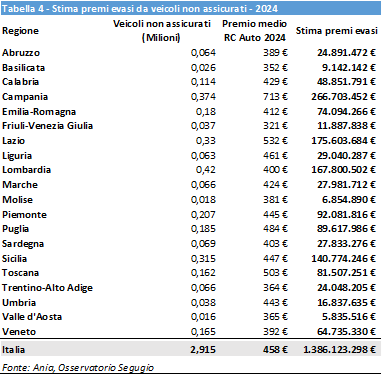Viewport: 382px width, 375px height.
Task: Click Lazio's estimate 175.603.684 €
Action: click(343, 141)
